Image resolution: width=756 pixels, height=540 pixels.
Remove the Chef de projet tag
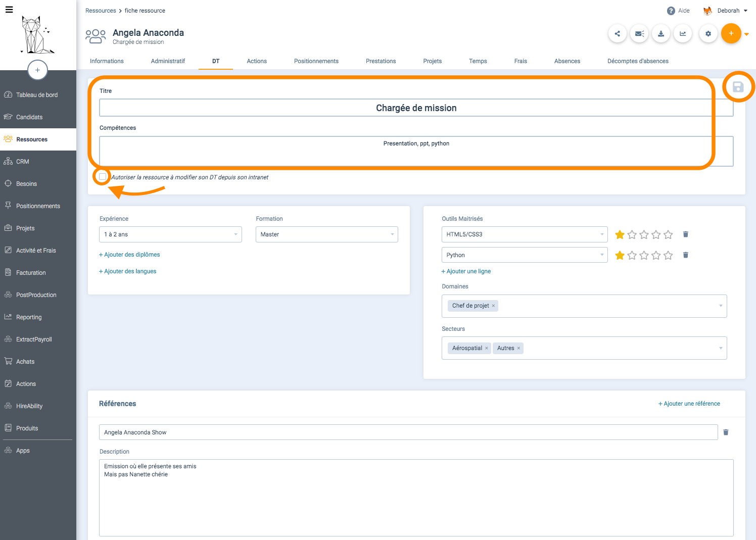tap(493, 306)
